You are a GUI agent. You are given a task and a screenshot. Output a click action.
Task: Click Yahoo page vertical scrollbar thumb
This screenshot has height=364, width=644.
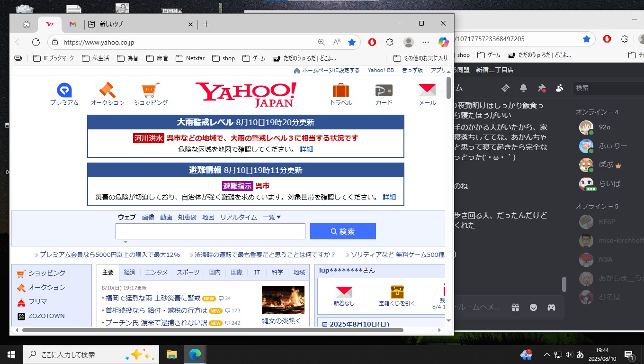pos(448,88)
